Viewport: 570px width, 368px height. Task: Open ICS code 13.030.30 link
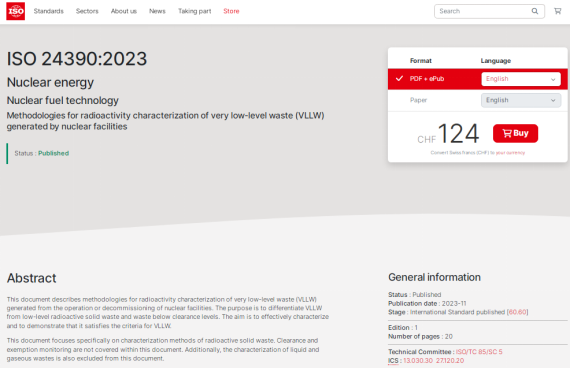tap(418, 361)
